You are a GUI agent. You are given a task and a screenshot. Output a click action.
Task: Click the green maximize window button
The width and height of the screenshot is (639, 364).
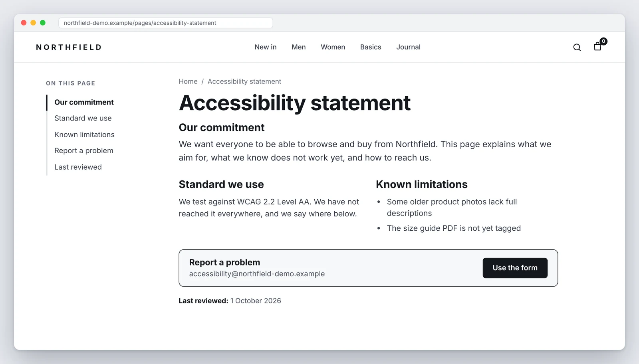[x=43, y=23]
